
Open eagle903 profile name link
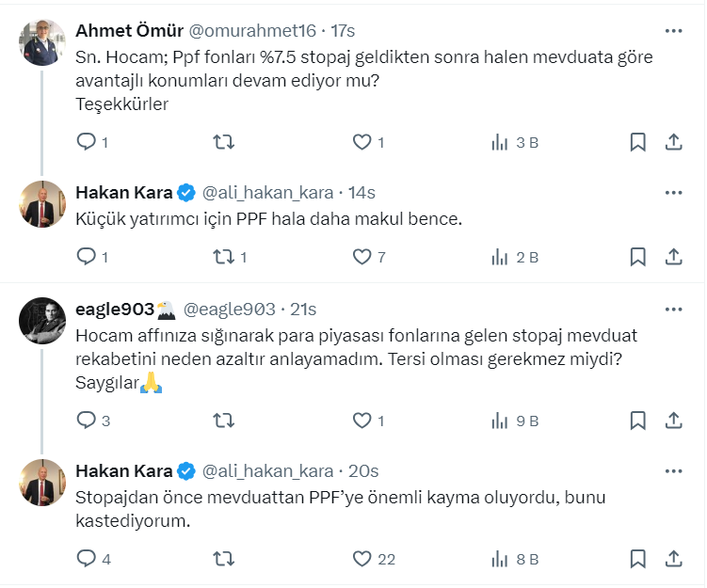tap(114, 309)
